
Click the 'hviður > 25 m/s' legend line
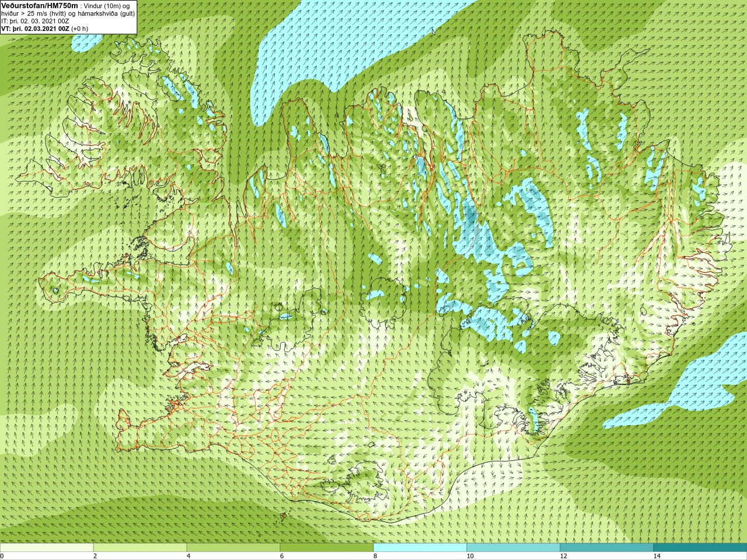tap(68, 13)
